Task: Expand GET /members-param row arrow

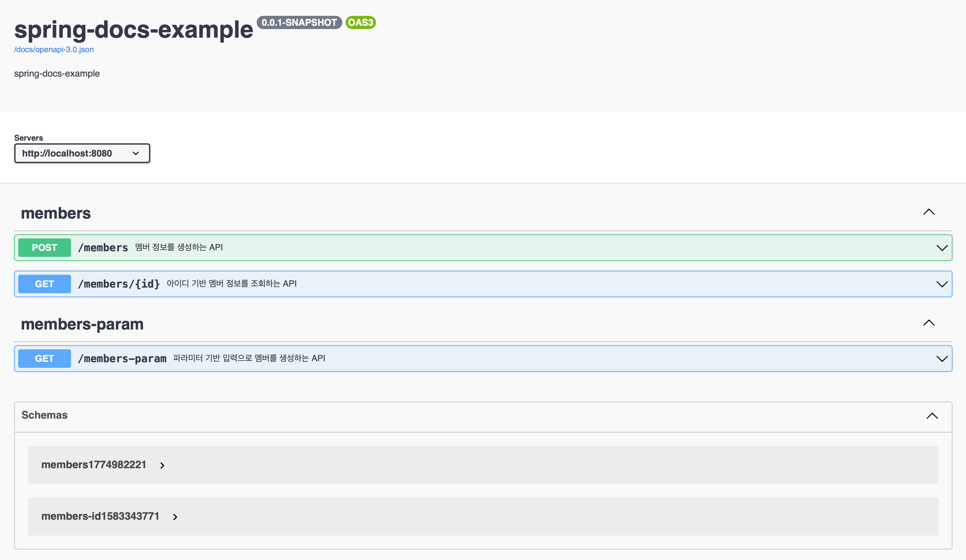Action: tap(942, 359)
